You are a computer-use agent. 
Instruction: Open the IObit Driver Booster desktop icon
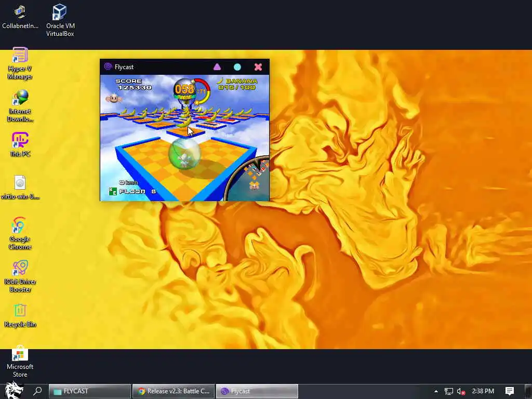(20, 276)
